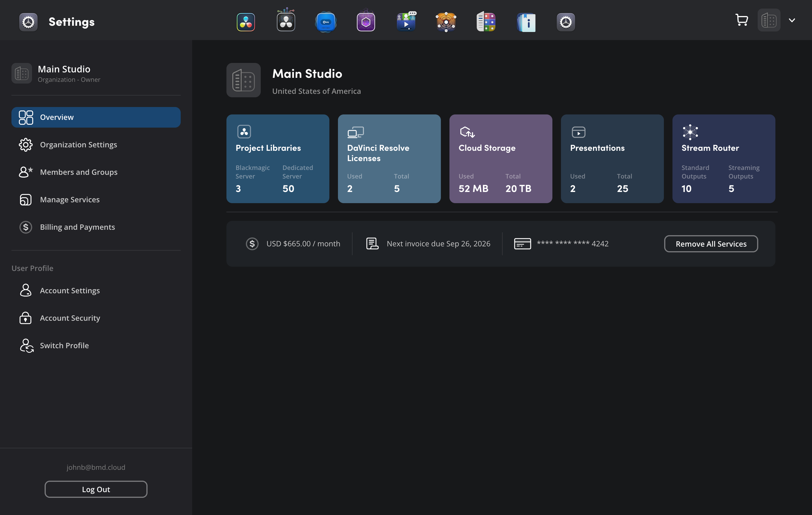Click the Remove All Services button
This screenshot has height=515, width=812.
tap(711, 244)
